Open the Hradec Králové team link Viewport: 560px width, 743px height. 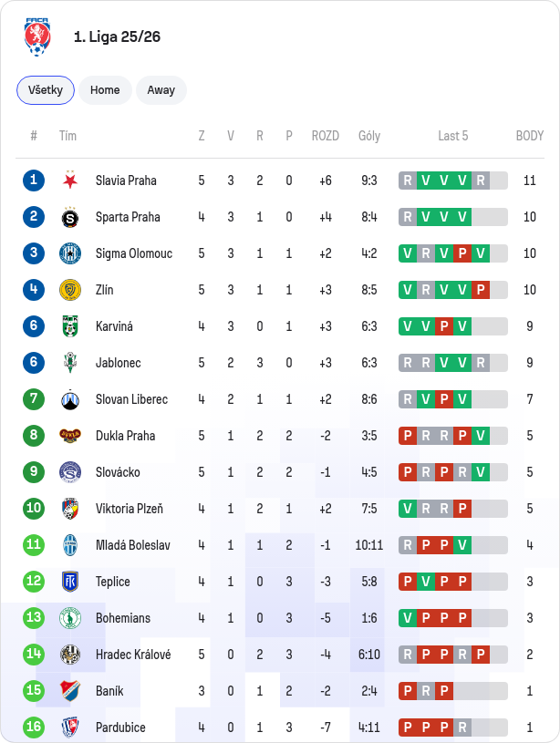click(133, 655)
